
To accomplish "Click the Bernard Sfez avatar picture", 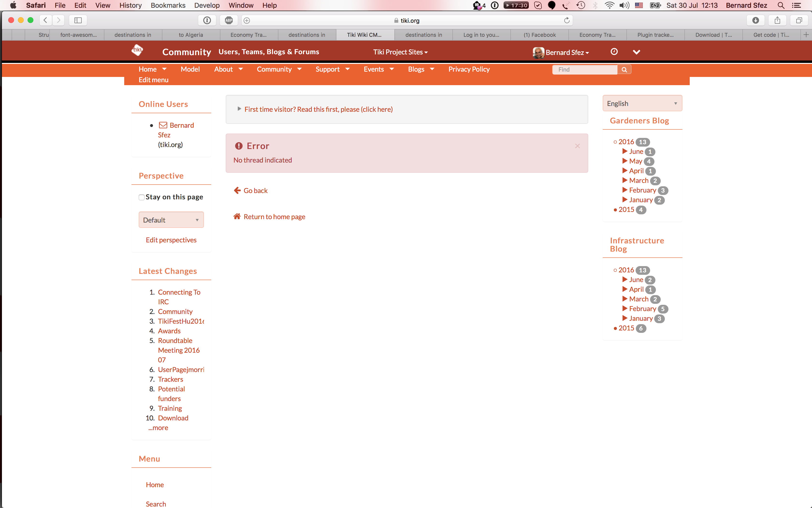I will (538, 52).
